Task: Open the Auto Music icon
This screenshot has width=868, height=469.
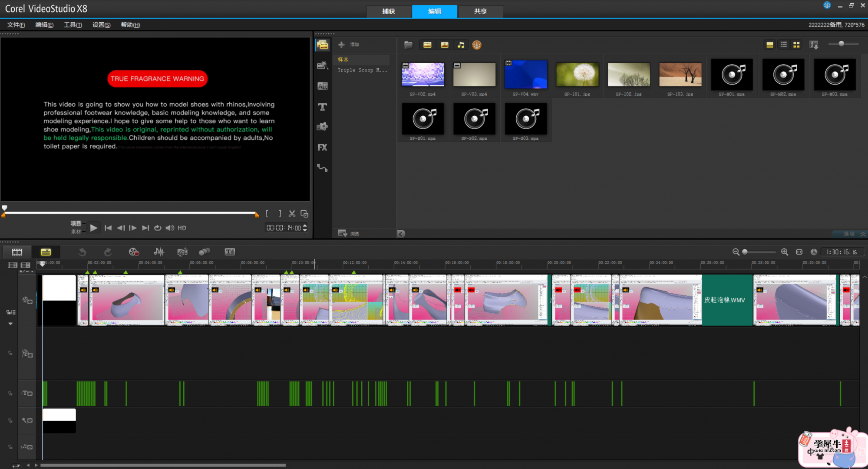Action: click(182, 252)
